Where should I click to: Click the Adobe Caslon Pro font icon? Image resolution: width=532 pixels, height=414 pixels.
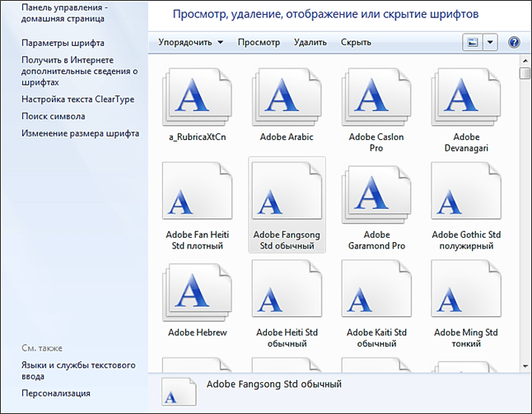pos(376,97)
